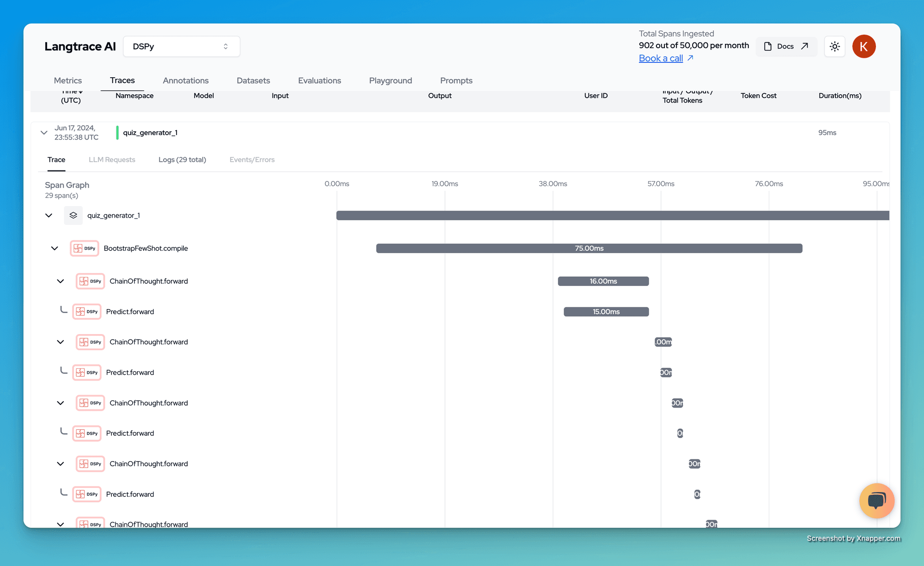Screen dimensions: 924x566
Task: Follow the Book a call link
Action: tap(661, 58)
